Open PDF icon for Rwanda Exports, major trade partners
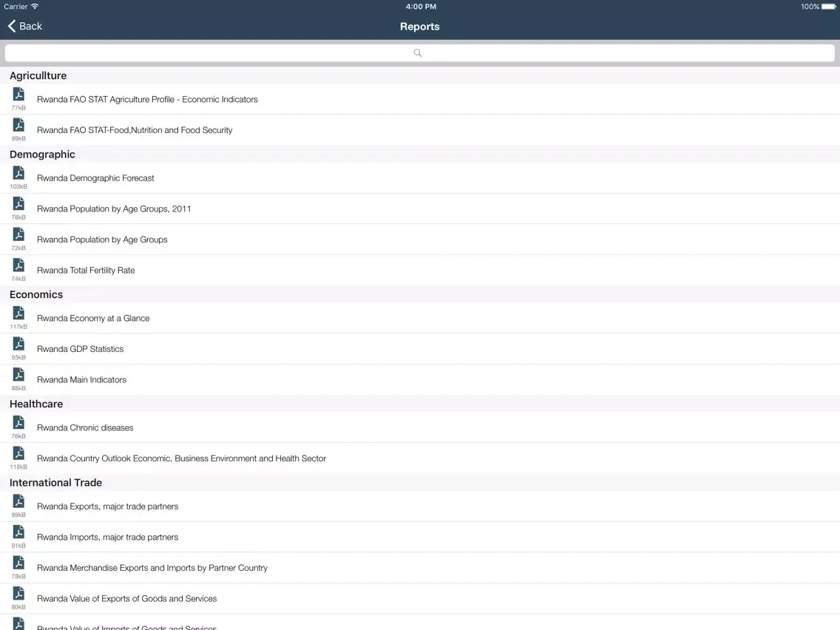The image size is (840, 630). coord(18,501)
